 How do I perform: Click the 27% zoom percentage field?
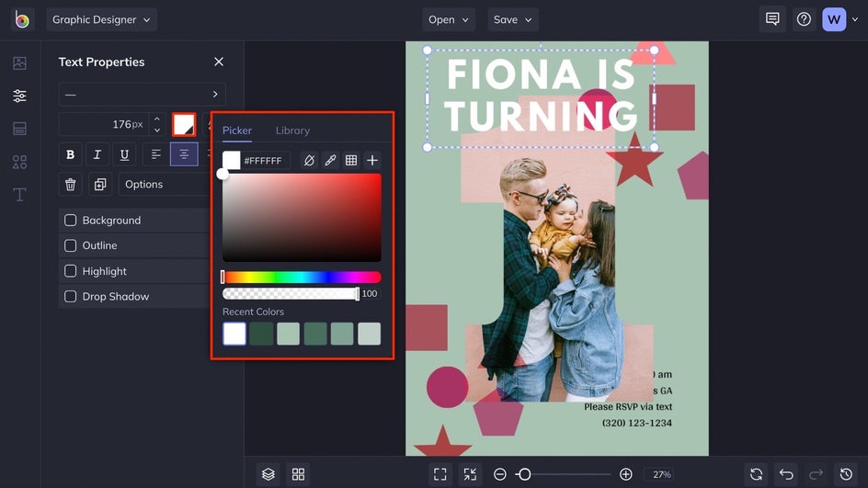coord(661,474)
